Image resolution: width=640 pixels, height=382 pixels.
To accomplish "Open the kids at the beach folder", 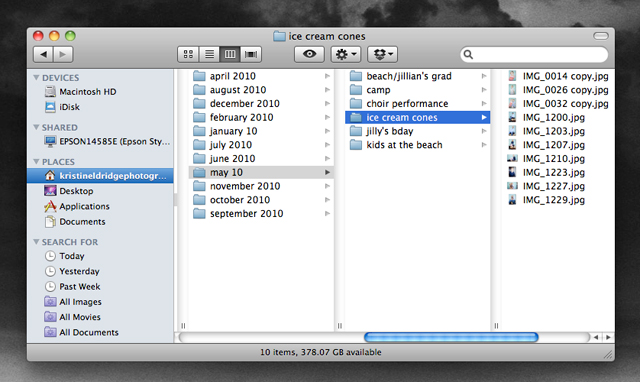I will [418, 145].
